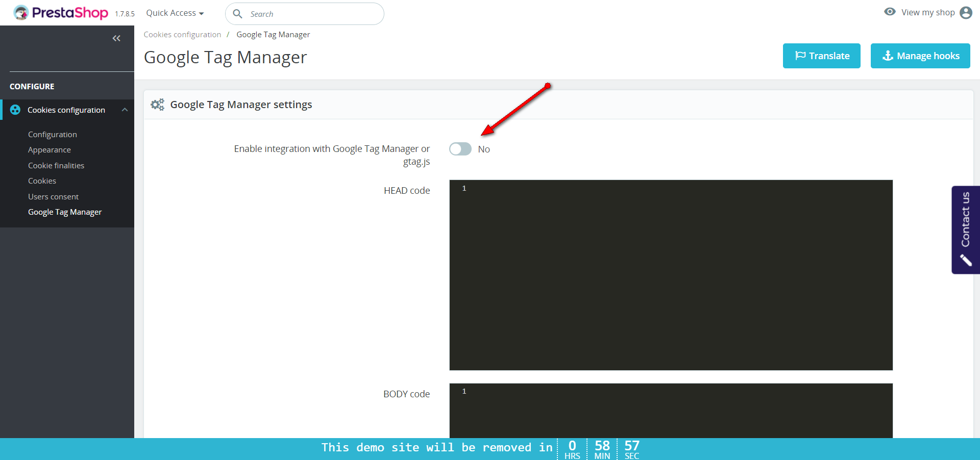980x460 pixels.
Task: Click the demo site removal countdown banner
Action: pos(490,449)
